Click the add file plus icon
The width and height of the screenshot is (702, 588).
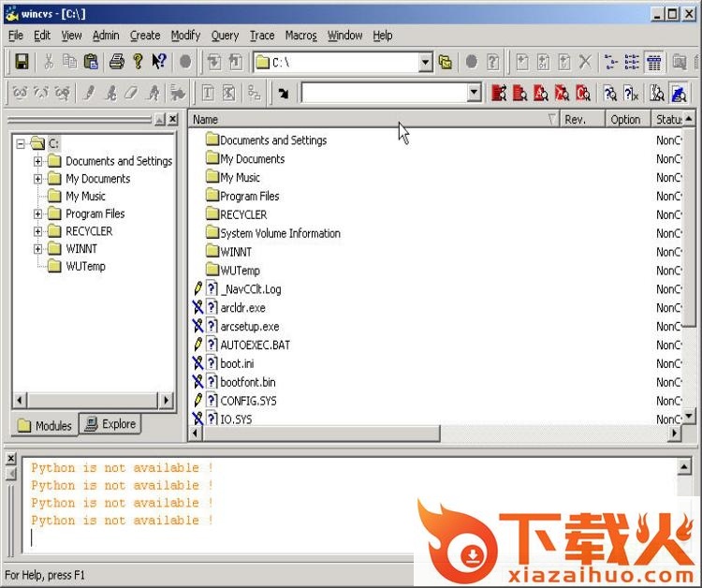[522, 62]
